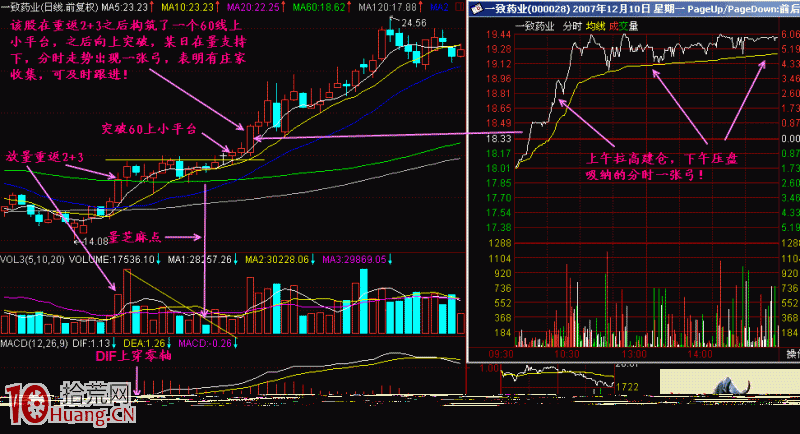Click the 1722 value below intraday window
The height and width of the screenshot is (434, 800).
pos(627,387)
